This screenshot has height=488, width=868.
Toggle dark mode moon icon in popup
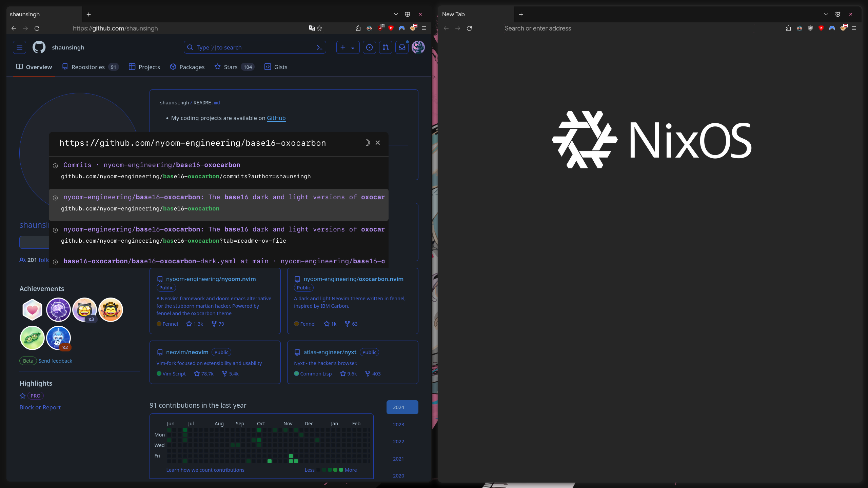pyautogui.click(x=367, y=143)
